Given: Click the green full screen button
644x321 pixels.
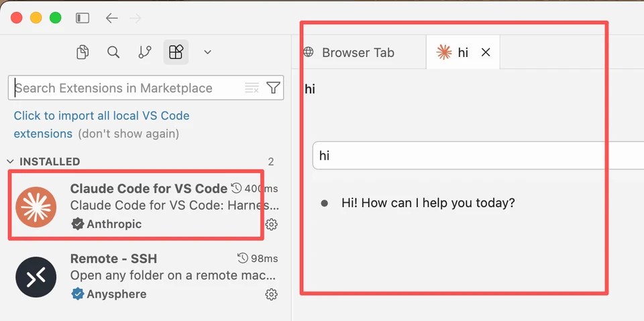Looking at the screenshot, I should pyautogui.click(x=56, y=18).
